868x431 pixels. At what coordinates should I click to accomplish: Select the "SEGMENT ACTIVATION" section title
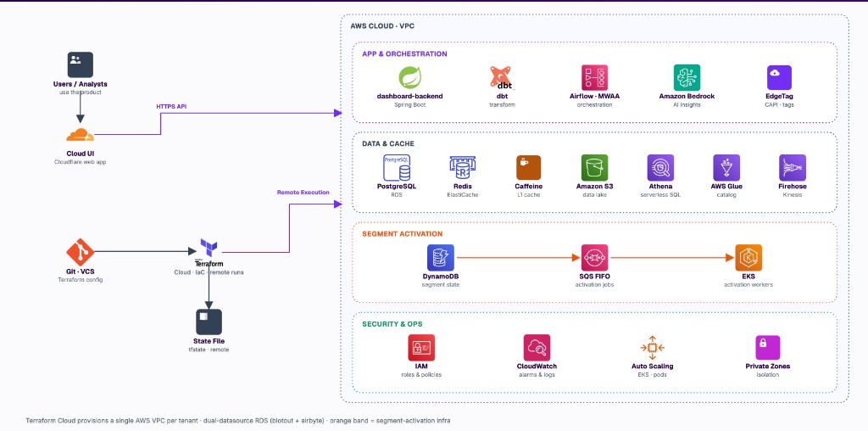point(403,234)
